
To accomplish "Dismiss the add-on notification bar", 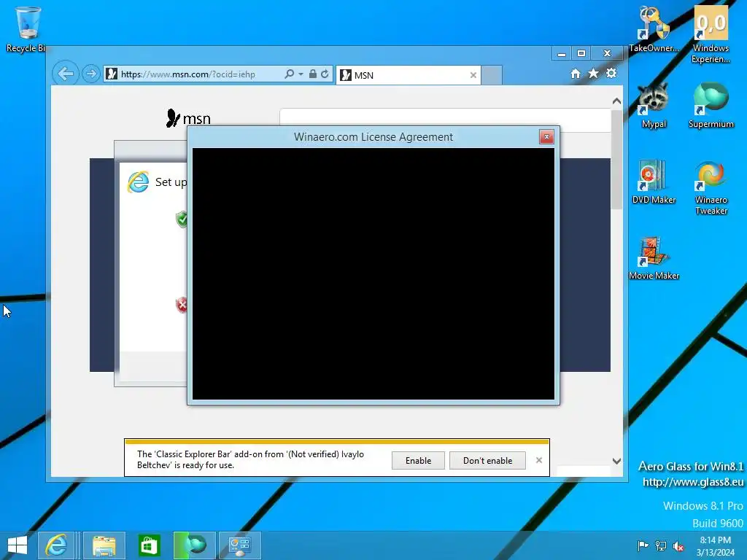I will pos(539,460).
